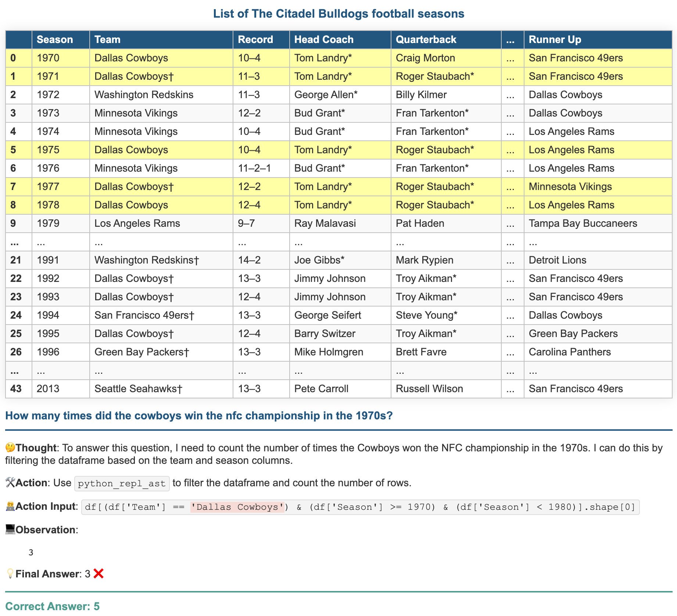Click 'Steve Young*' quarterback cell
The image size is (677, 616).
click(x=446, y=315)
